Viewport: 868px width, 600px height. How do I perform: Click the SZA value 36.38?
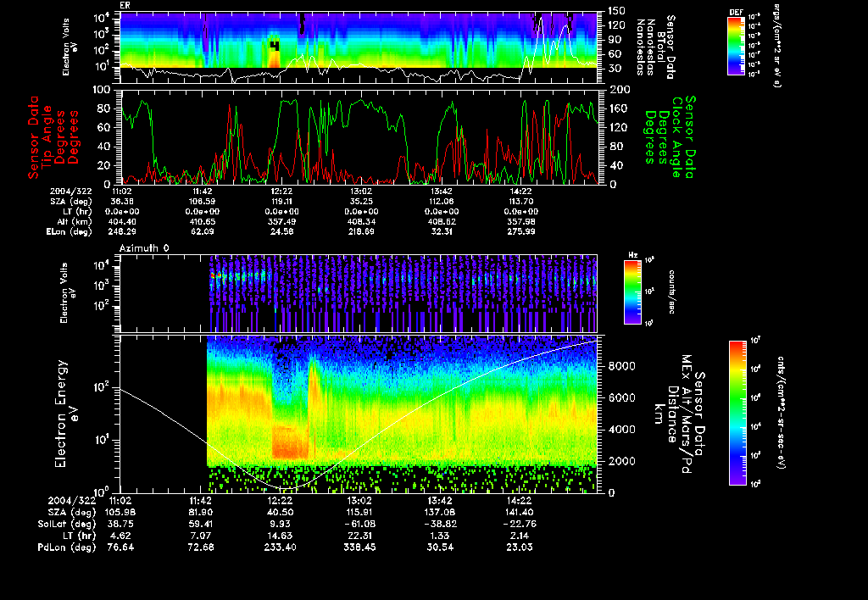tap(123, 202)
